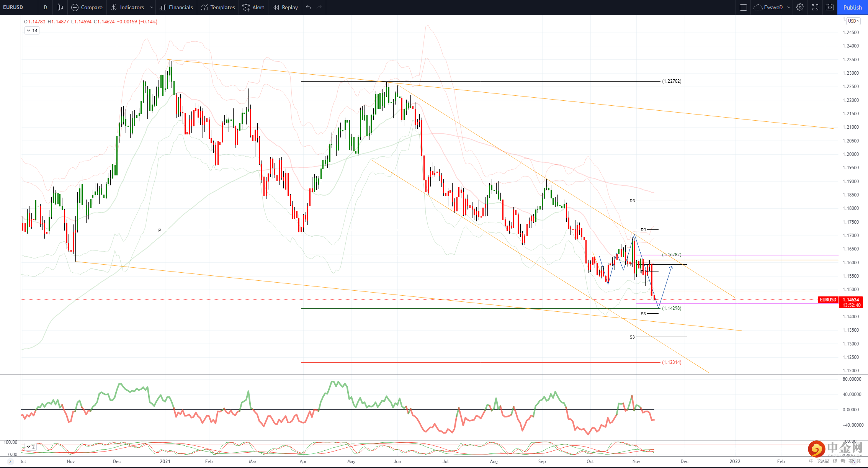
Task: Open the Alert clock icon
Action: coord(246,7)
